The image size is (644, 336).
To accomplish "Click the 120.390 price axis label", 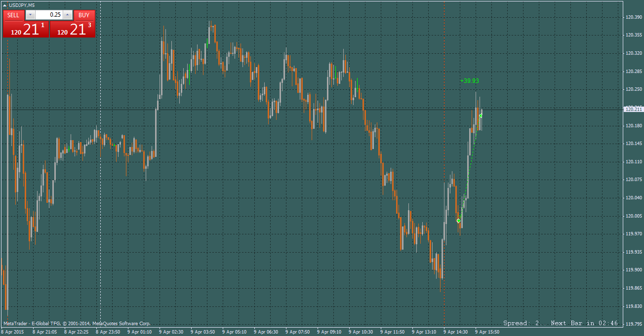I will (x=633, y=17).
